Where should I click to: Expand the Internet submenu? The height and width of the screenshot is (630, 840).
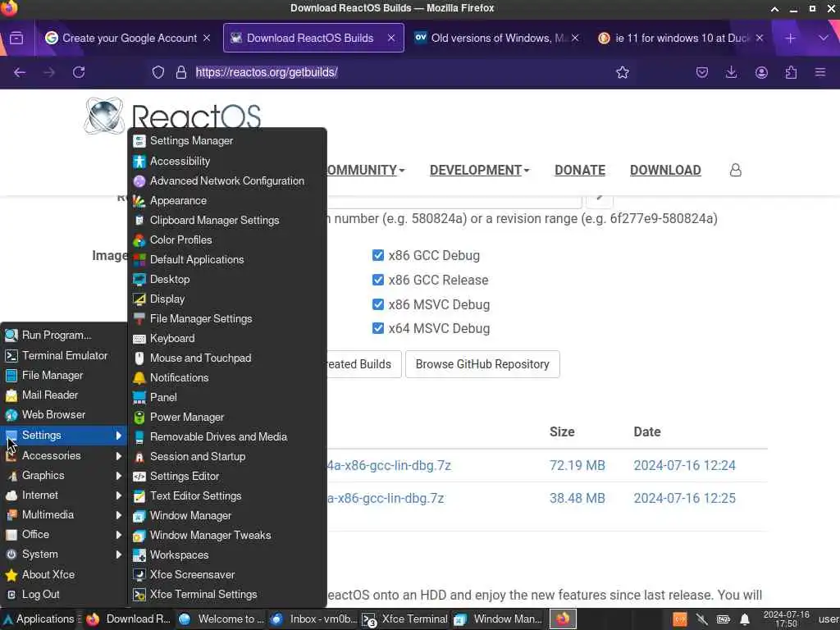(64, 495)
